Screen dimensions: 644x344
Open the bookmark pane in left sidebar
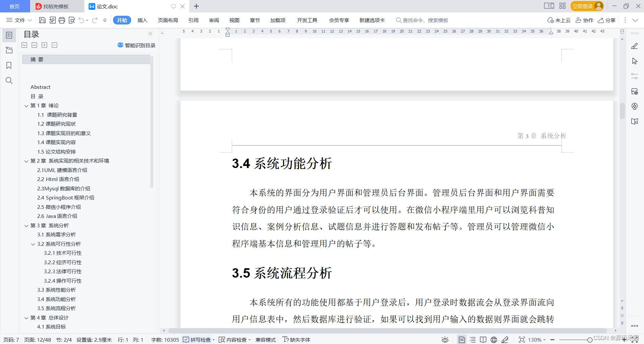[x=9, y=65]
